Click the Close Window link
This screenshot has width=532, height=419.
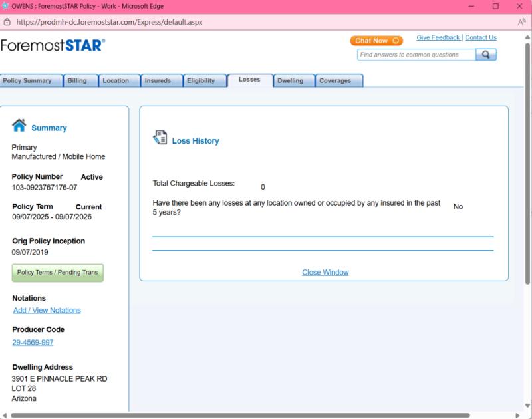[x=325, y=273]
